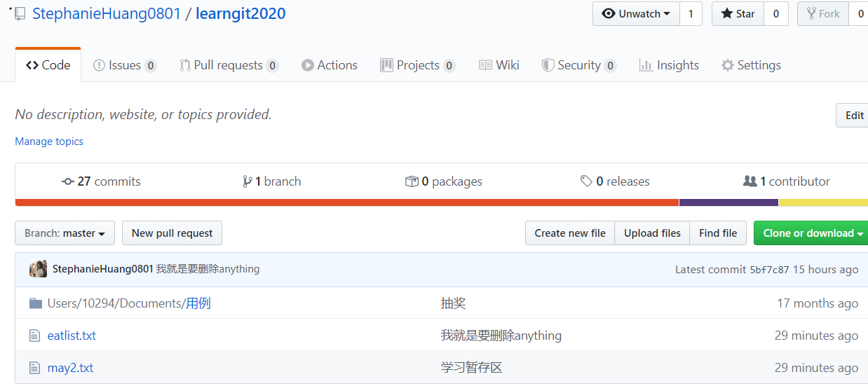Open the Wiki tab
This screenshot has width=868, height=386.
(499, 65)
